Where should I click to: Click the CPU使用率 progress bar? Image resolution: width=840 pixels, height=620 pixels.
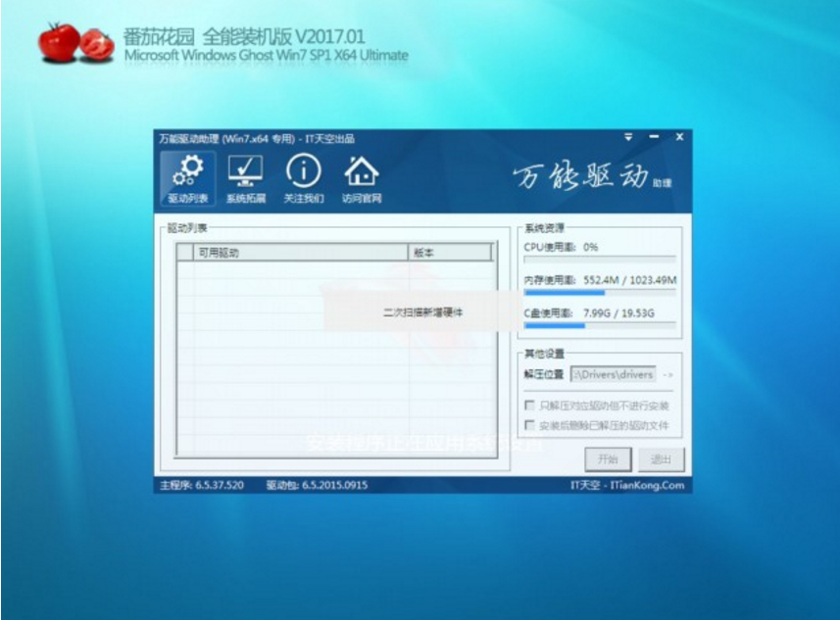tap(600, 260)
